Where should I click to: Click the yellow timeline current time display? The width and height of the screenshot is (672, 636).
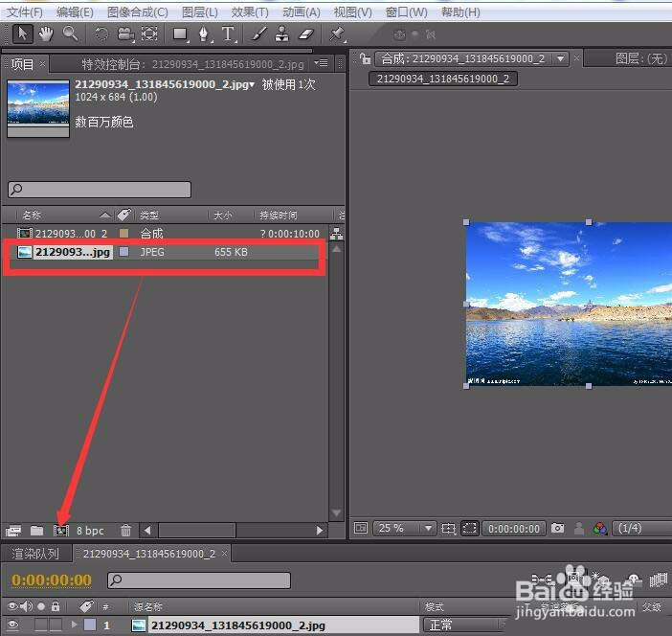point(52,579)
